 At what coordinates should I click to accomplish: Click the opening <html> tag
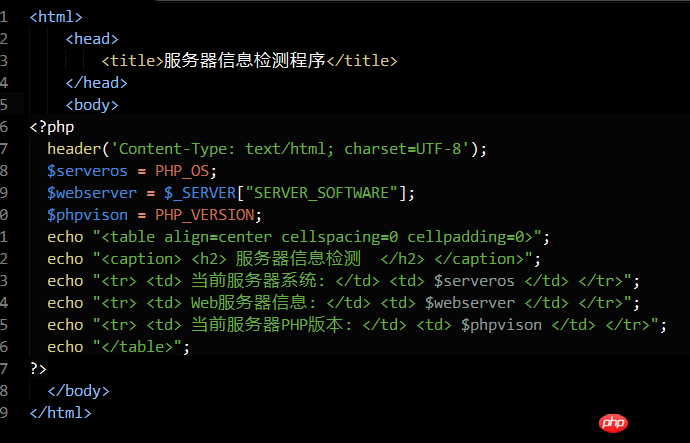(56, 17)
